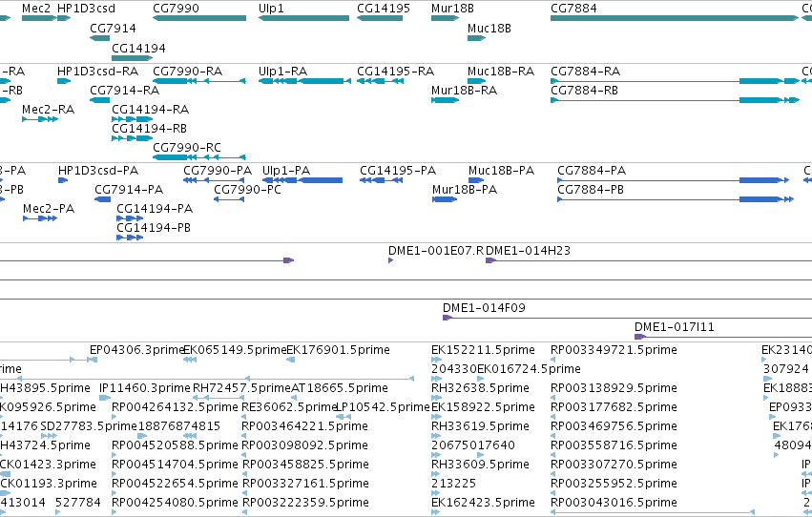The height and width of the screenshot is (517, 812).
Task: Click the CG14195 gene label
Action: pos(384,9)
